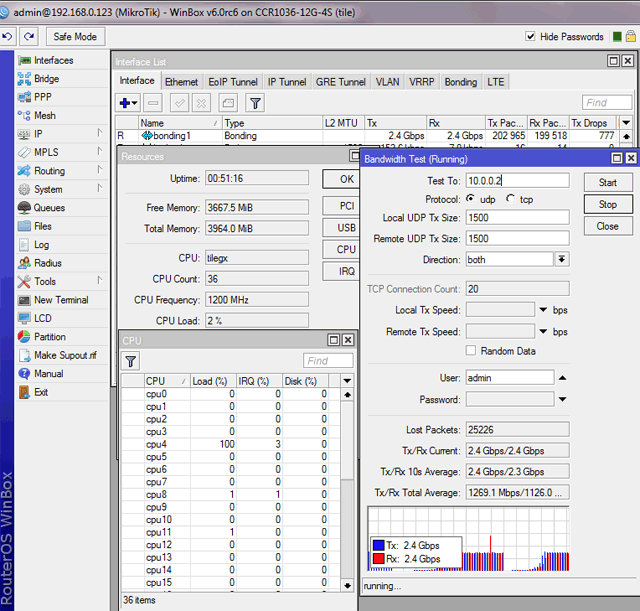640x611 pixels.
Task: Click the green status indicator square
Action: point(617,37)
